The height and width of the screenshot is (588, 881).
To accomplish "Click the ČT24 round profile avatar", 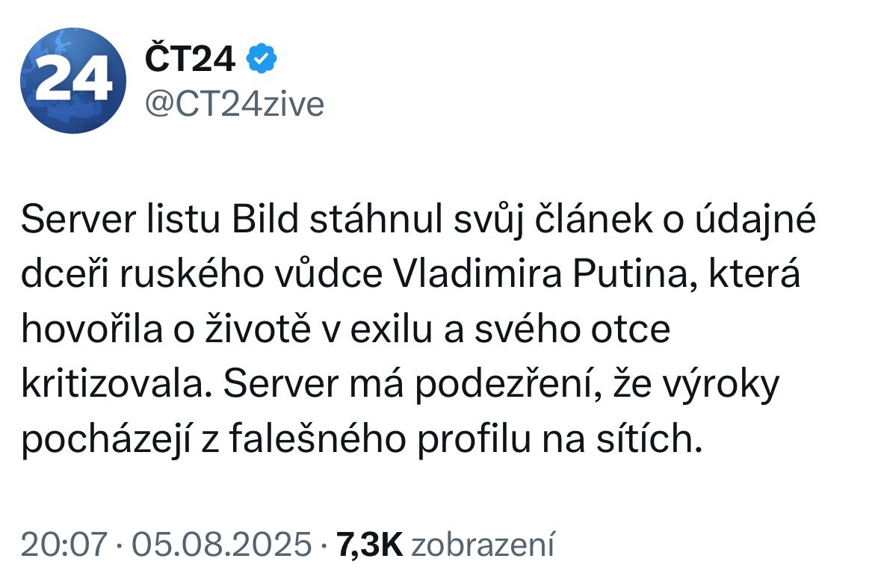I will point(72,81).
